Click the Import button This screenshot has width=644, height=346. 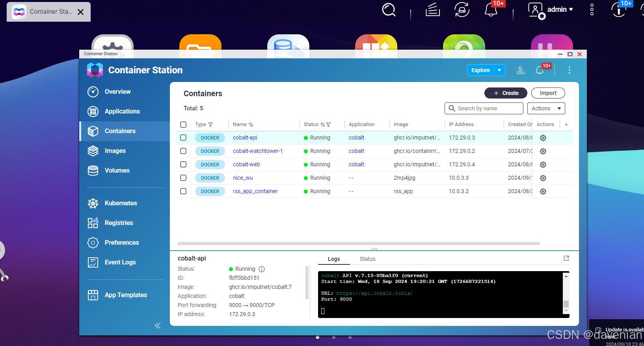pos(548,93)
